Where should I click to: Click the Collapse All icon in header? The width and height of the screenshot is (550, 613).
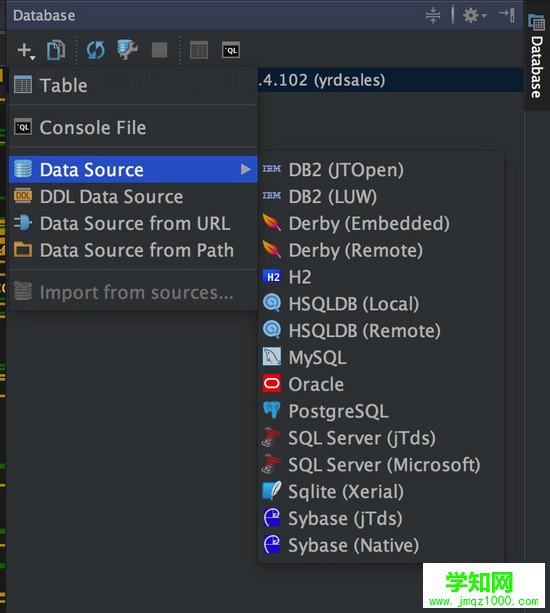point(433,16)
